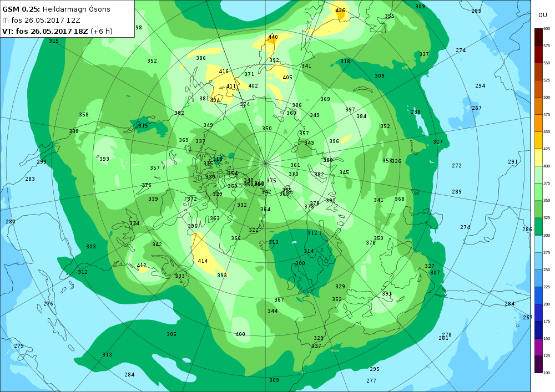Click the legend tick label 425

click(547, 149)
